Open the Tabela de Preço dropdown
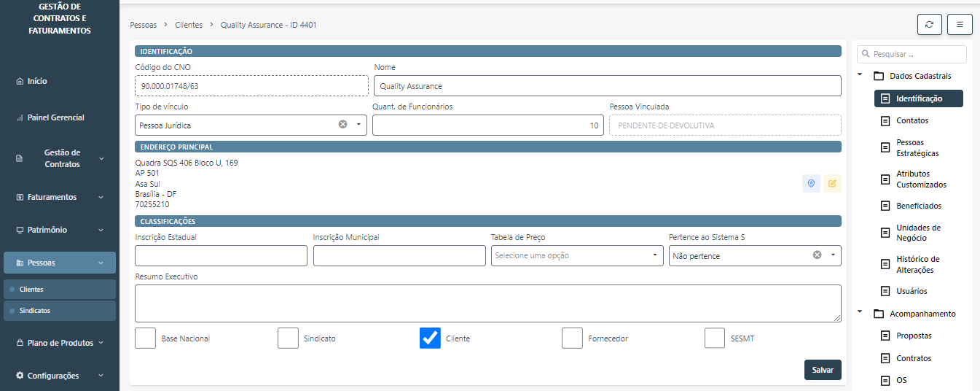 576,255
